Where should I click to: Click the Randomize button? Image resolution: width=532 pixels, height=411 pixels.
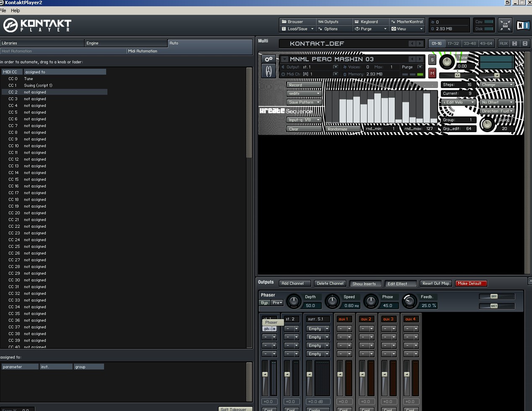tap(343, 129)
